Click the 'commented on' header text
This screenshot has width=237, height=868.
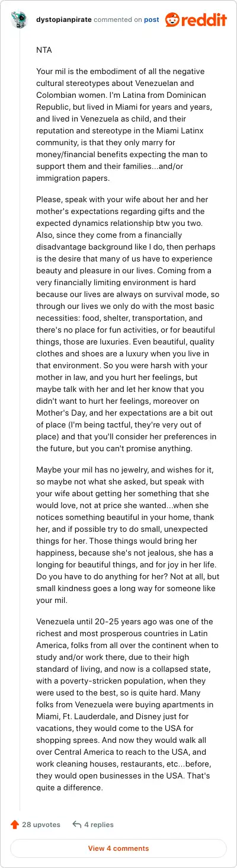118,20
